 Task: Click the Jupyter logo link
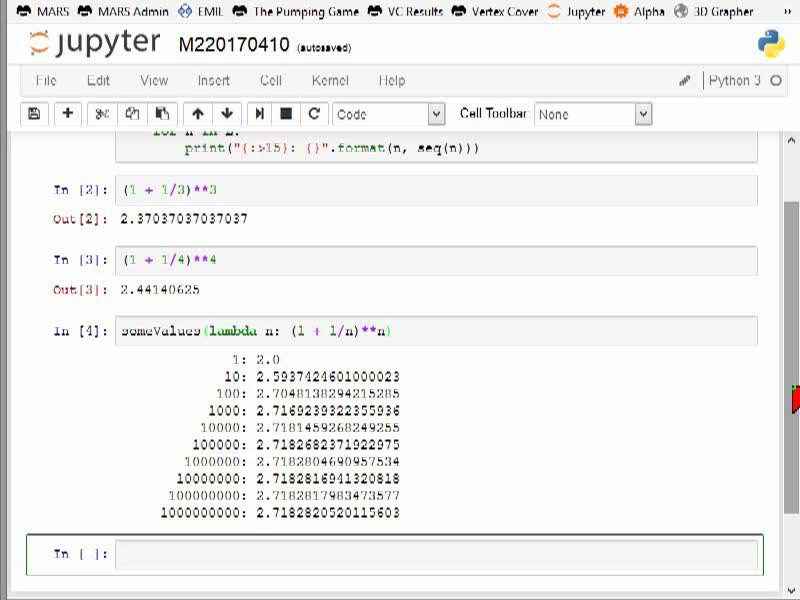tap(95, 43)
